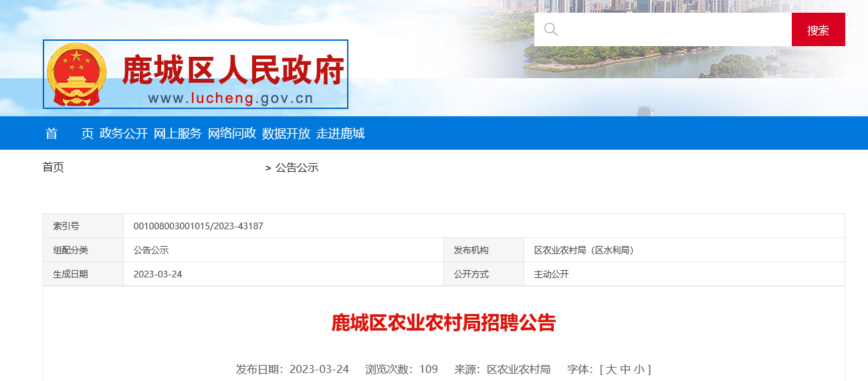Click the magnifier icon in search box
Viewport: 868px width, 381px height.
click(x=550, y=29)
